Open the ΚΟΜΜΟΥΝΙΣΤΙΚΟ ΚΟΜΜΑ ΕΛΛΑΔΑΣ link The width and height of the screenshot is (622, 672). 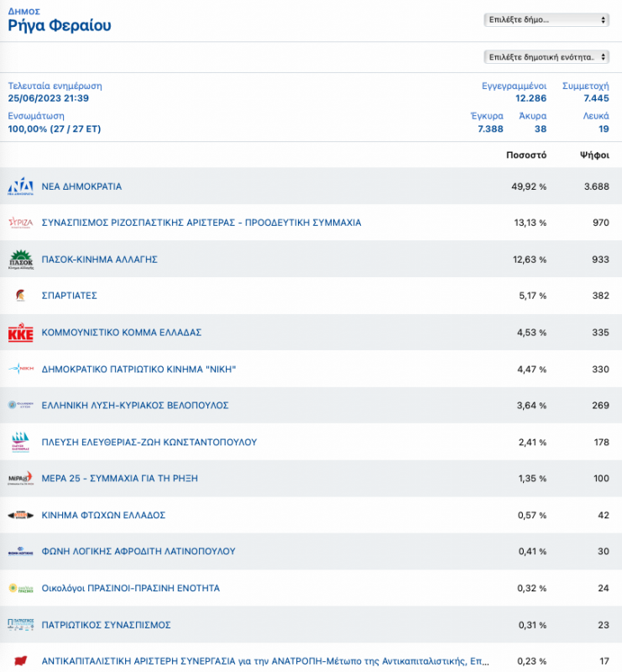point(121,333)
